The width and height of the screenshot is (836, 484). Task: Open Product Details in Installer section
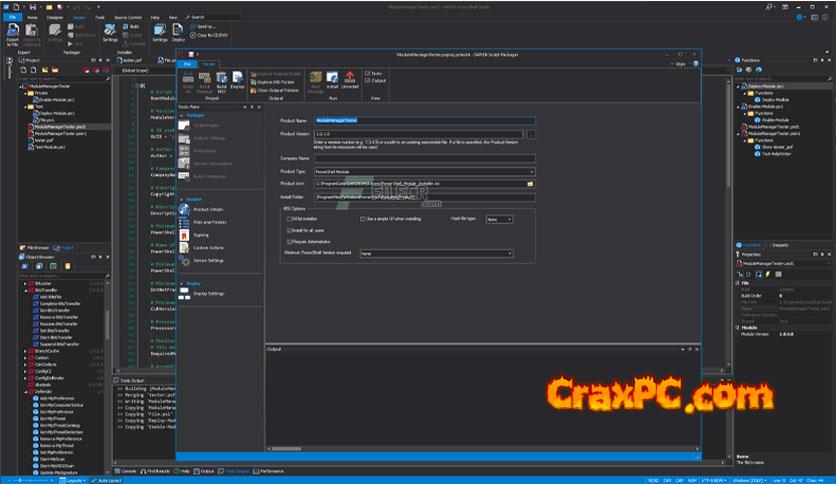(208, 209)
